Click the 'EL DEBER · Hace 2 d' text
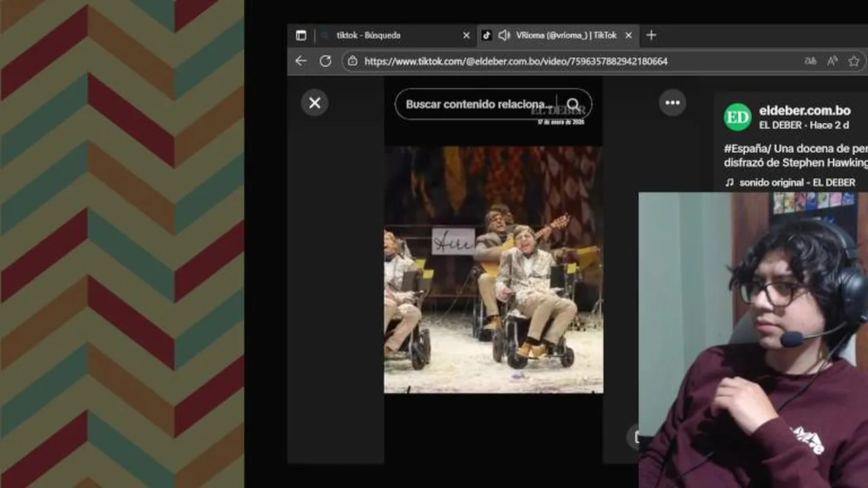The image size is (868, 488). [x=804, y=125]
